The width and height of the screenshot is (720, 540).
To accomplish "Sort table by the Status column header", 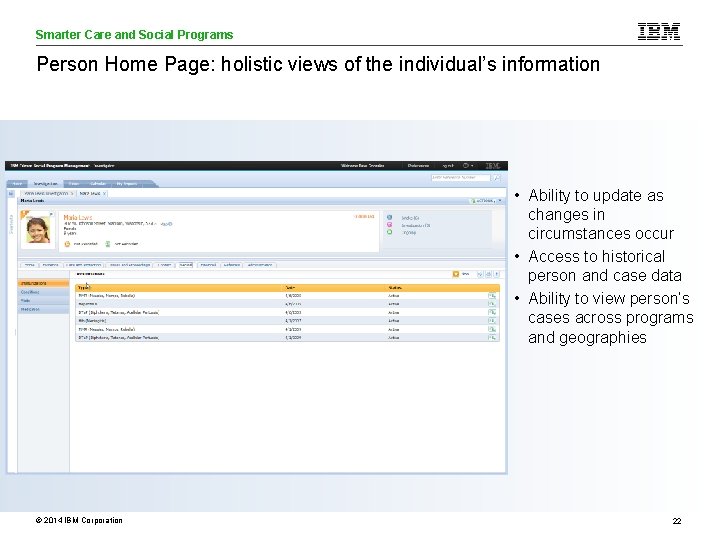I will (x=394, y=287).
